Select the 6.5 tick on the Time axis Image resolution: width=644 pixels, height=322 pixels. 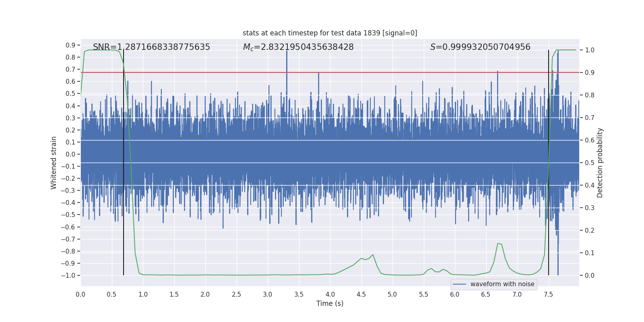(x=486, y=294)
